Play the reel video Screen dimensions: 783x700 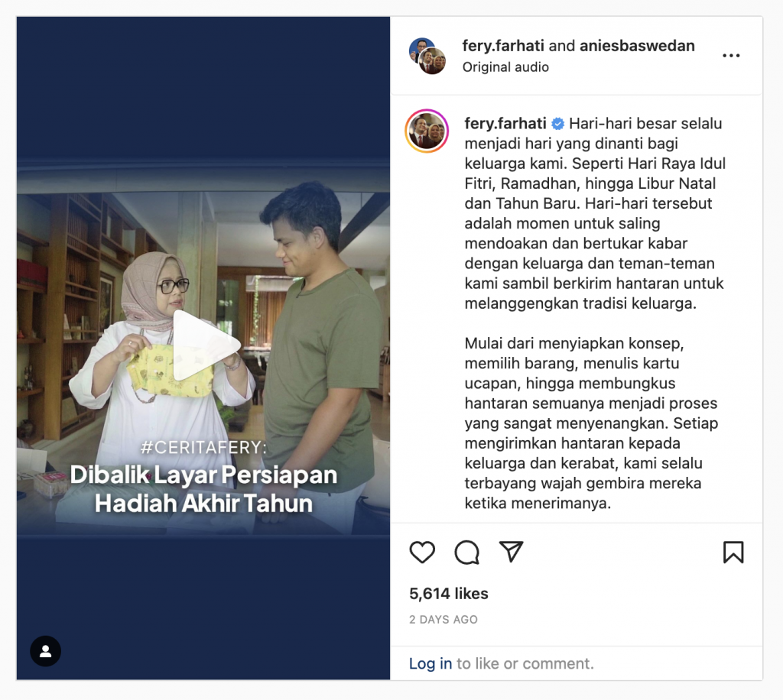coord(206,345)
